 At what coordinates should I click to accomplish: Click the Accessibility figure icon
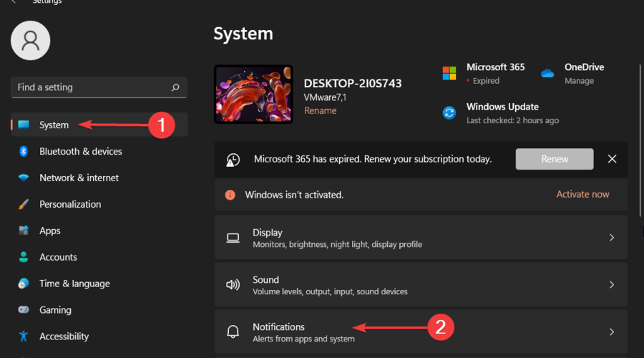tap(24, 337)
